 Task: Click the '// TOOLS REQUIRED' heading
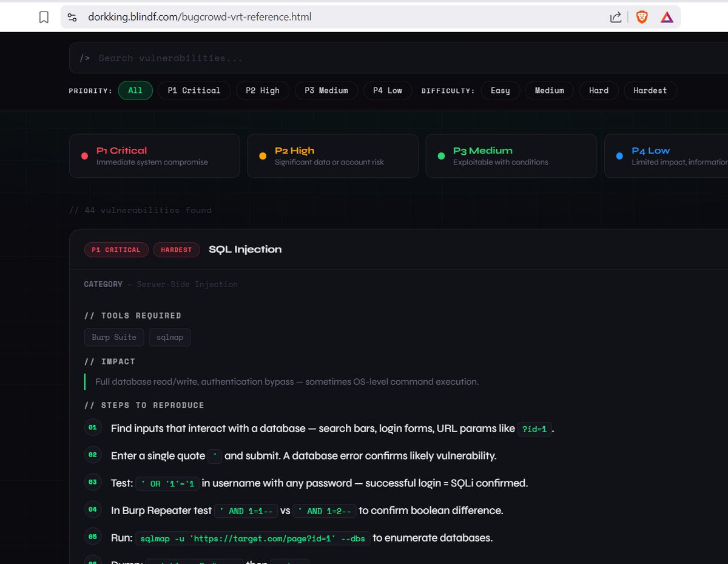click(x=133, y=316)
